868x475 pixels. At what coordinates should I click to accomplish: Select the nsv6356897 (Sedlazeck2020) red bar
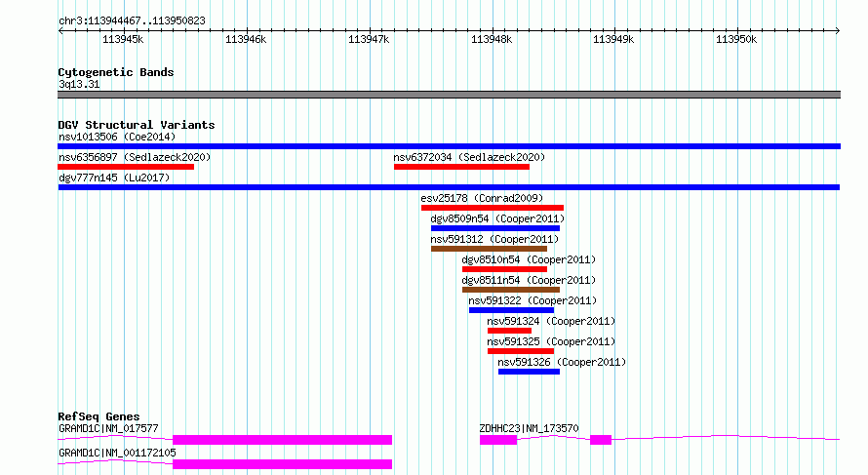click(126, 167)
